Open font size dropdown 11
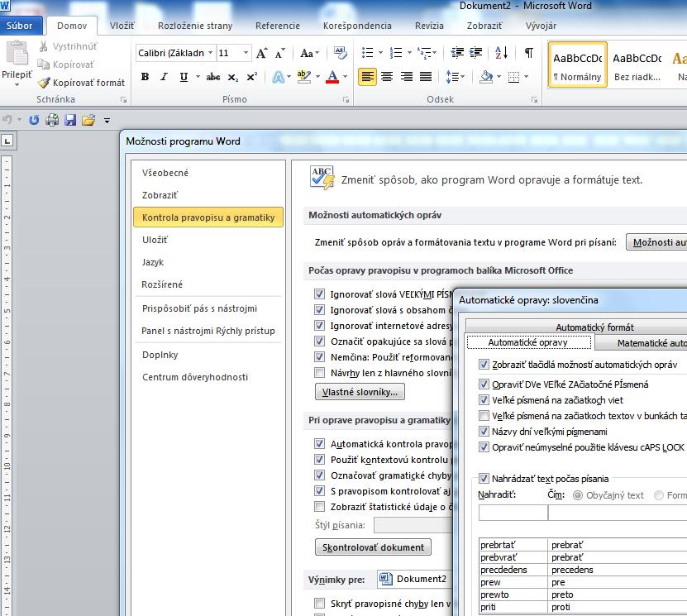This screenshot has width=687, height=616. click(246, 53)
